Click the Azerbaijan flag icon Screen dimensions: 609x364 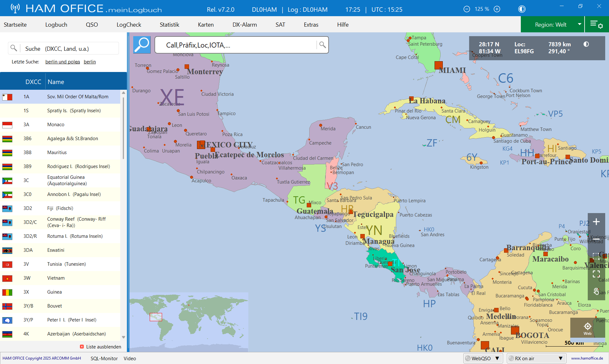click(7, 334)
